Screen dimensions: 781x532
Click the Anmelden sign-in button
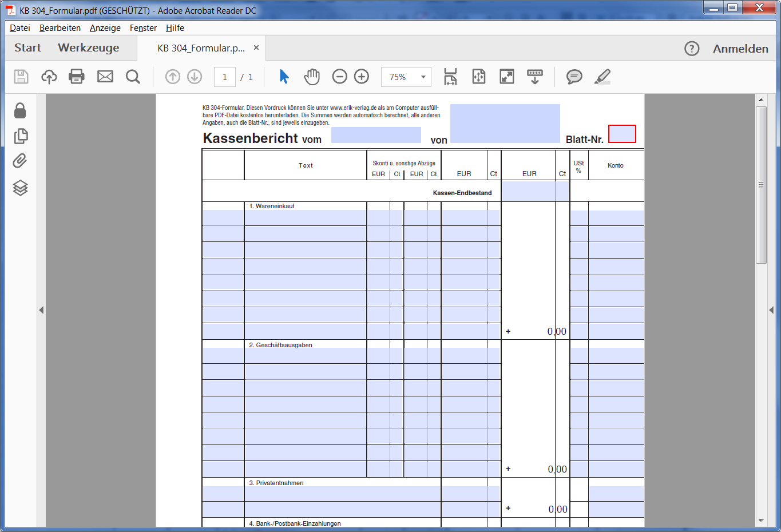pos(740,49)
